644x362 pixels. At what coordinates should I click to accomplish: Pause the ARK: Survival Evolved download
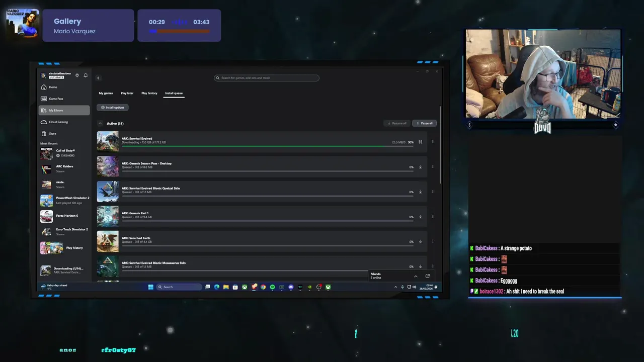tap(420, 142)
